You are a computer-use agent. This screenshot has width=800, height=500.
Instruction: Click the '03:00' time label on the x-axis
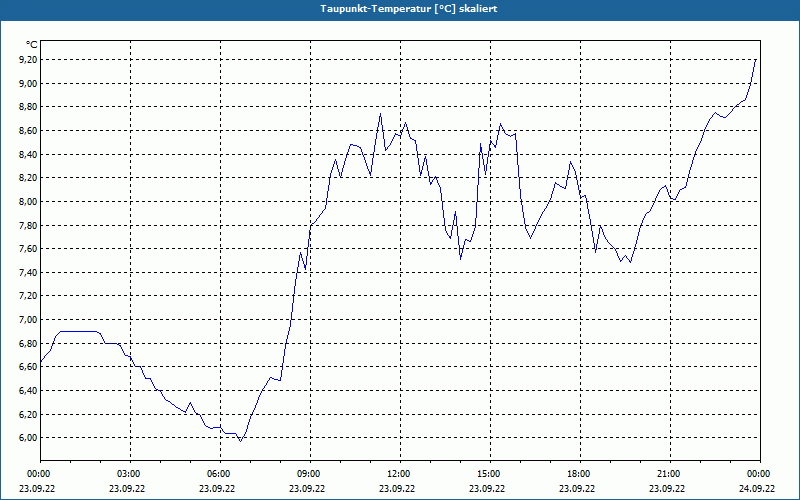point(128,474)
